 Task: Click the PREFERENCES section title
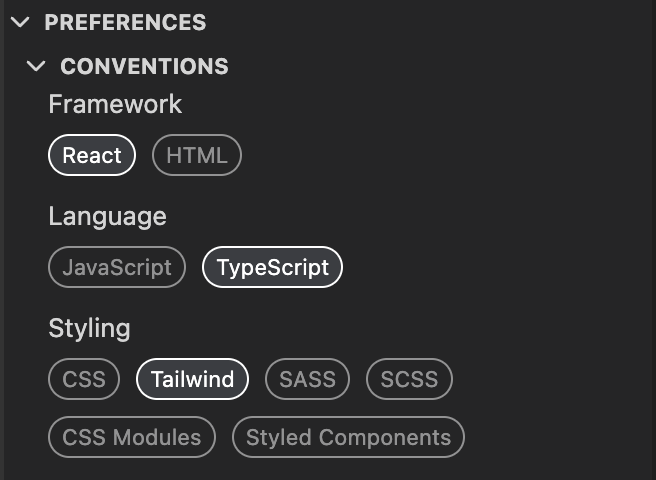(x=125, y=22)
